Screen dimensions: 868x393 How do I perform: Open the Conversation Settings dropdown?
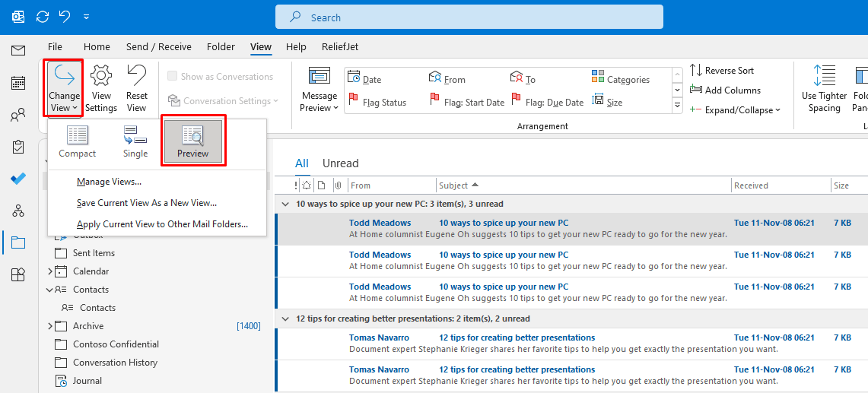[x=223, y=101]
